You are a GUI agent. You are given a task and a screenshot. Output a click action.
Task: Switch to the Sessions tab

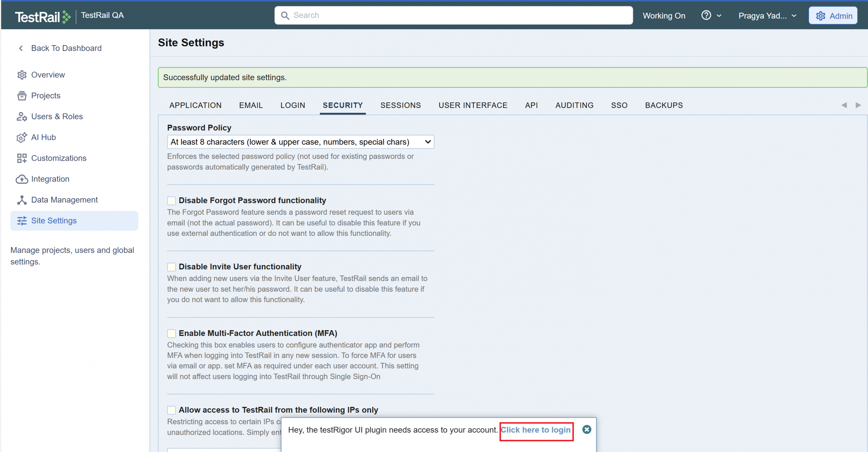click(x=400, y=105)
